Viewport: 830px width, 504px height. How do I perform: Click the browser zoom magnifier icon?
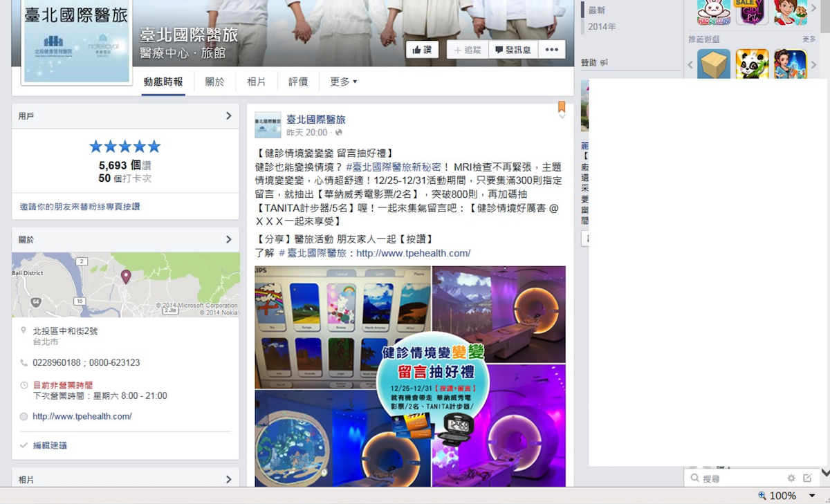pyautogui.click(x=762, y=496)
